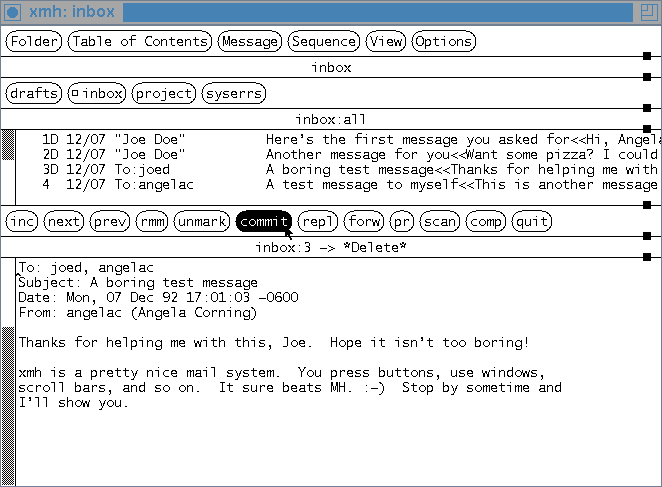This screenshot has width=662, height=487.
Task: Go to the next message
Action: [64, 221]
